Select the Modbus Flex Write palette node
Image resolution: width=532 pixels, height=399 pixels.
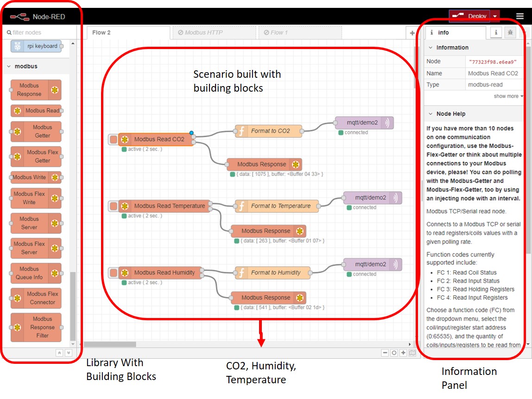(36, 198)
